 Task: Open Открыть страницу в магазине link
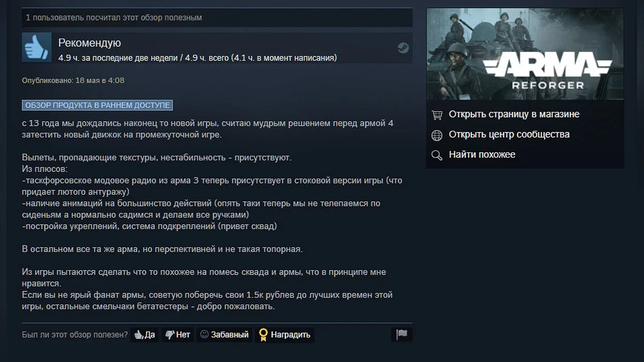(514, 114)
